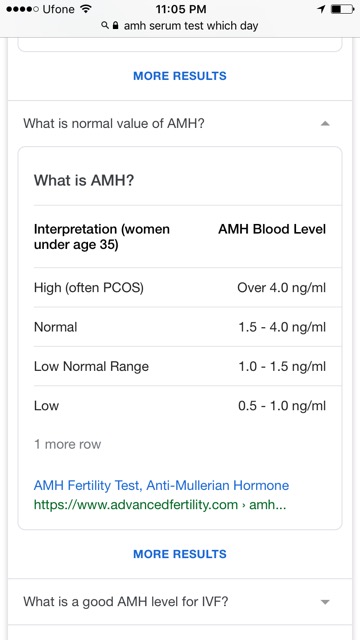Select the 'Low Normal Range' row
The image size is (360, 640).
pyautogui.click(x=180, y=366)
